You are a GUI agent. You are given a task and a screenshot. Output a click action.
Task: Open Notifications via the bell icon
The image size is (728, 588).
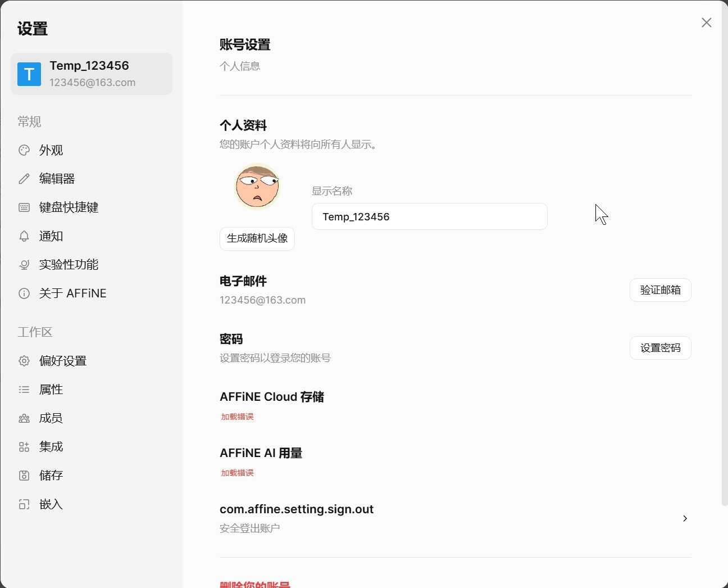[x=24, y=236]
